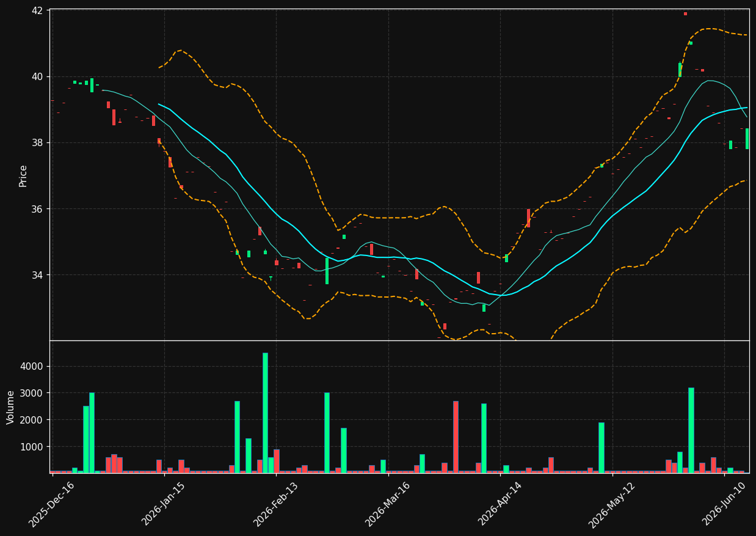Click the 2026-Jan-15 date label
The image size is (756, 536).
point(164,504)
